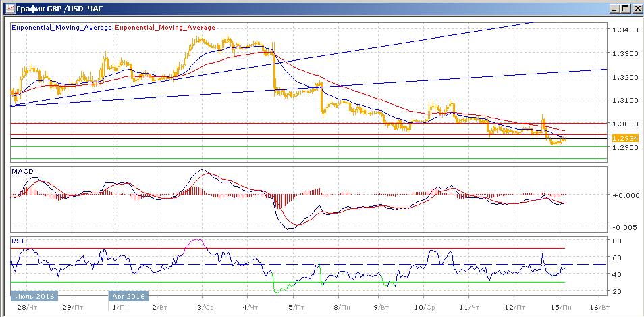Click the Авг 2016 month marker
Viewport: 644px width, 317px height.
[x=130, y=296]
